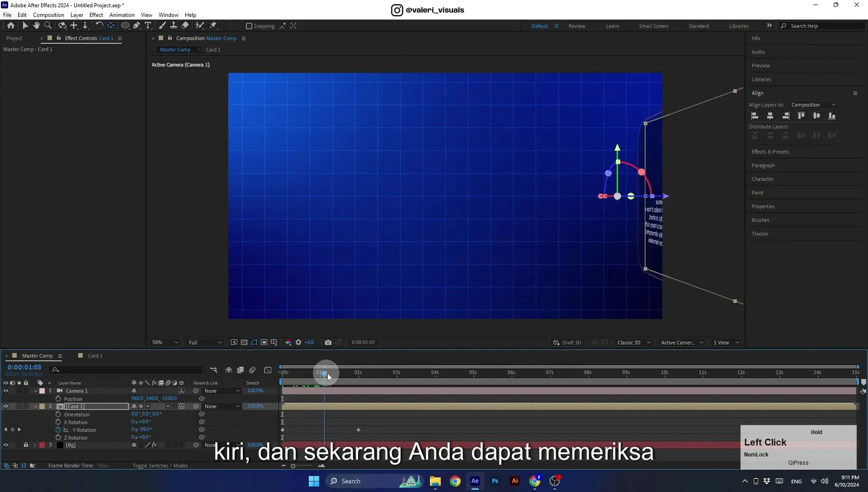Take a snapshot with camera icon
This screenshot has width=868, height=492.
point(328,342)
